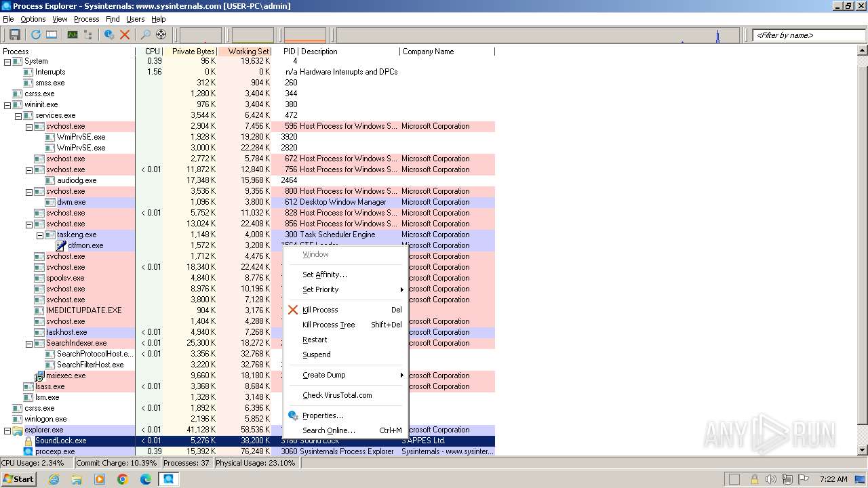Open process Properties toolbar icon
The width and height of the screenshot is (868, 488).
108,35
